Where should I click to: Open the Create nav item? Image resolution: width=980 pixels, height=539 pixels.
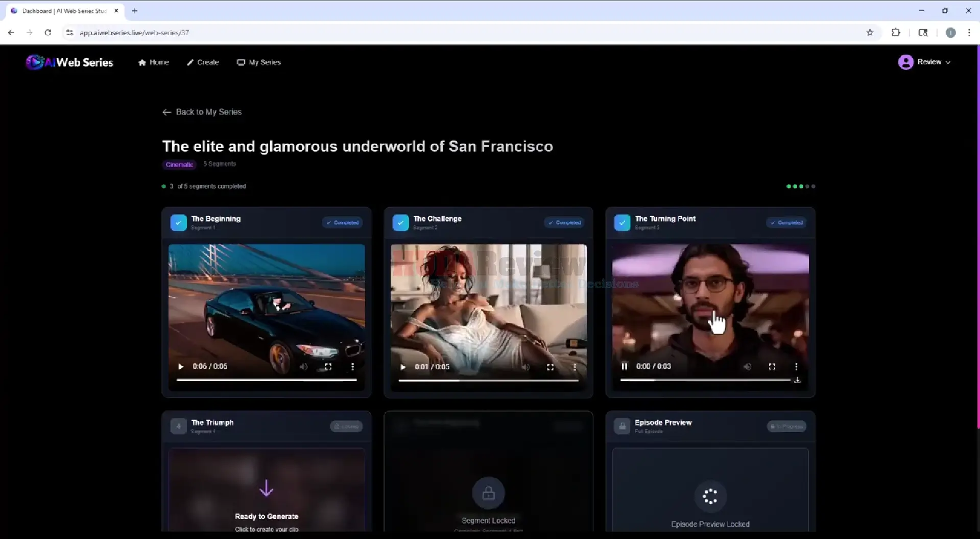pos(203,62)
